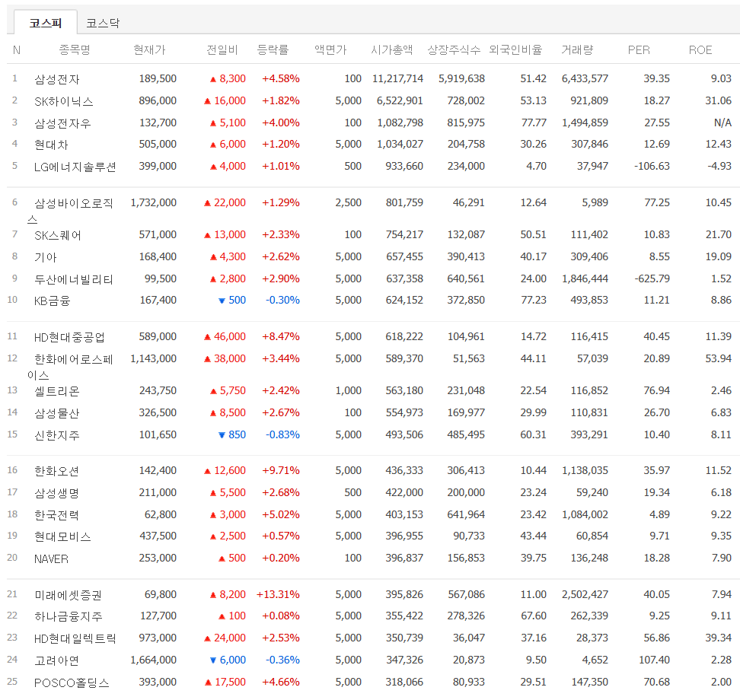This screenshot has width=740, height=700.
Task: Select 고려아연 change rate -0.36%
Action: (282, 660)
